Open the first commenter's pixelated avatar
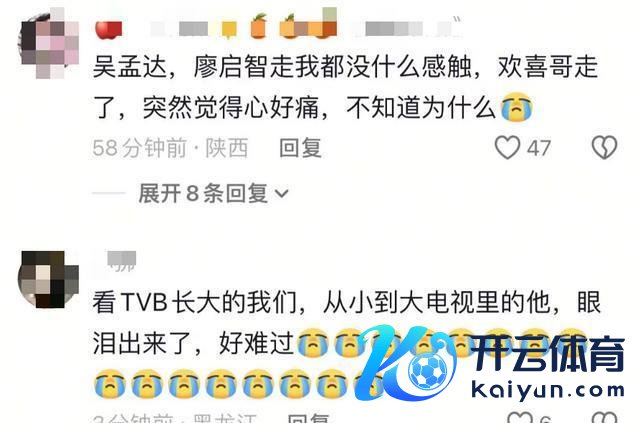Screen dimensions: 640x423 [x=49, y=44]
